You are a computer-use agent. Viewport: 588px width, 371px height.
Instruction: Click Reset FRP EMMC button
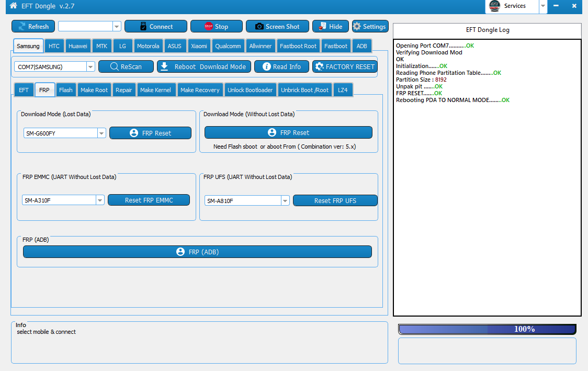[x=149, y=200]
